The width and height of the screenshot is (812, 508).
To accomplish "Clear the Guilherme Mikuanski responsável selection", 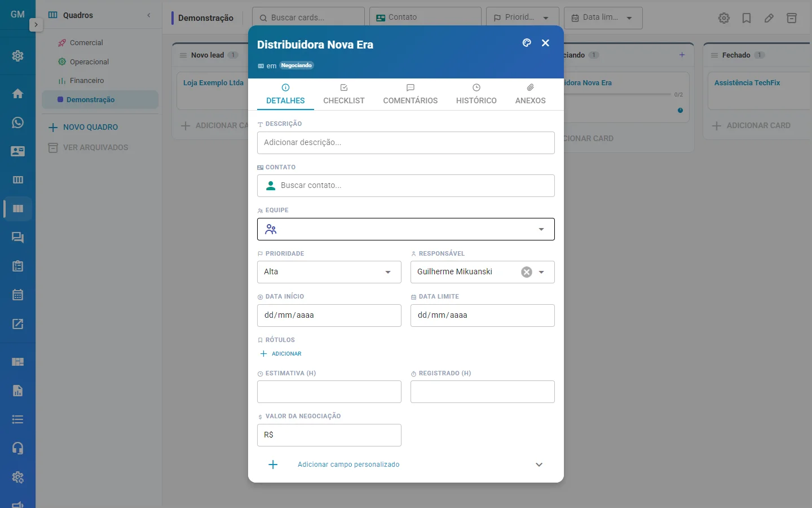I will click(527, 272).
